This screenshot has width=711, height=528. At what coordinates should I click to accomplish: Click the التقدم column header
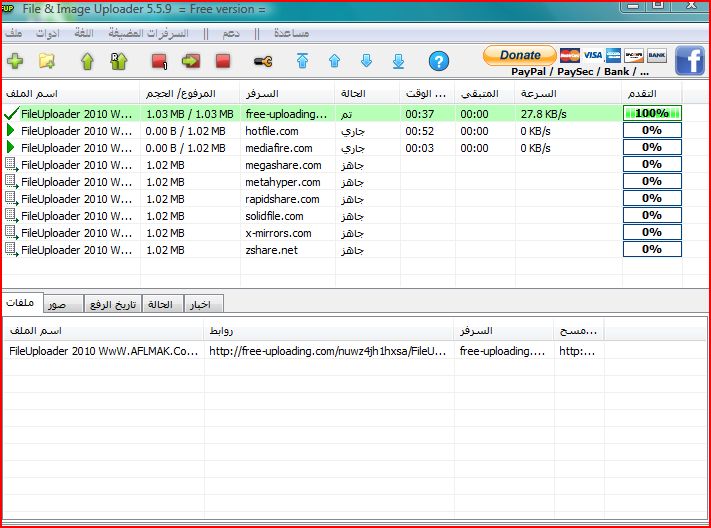[x=652, y=93]
